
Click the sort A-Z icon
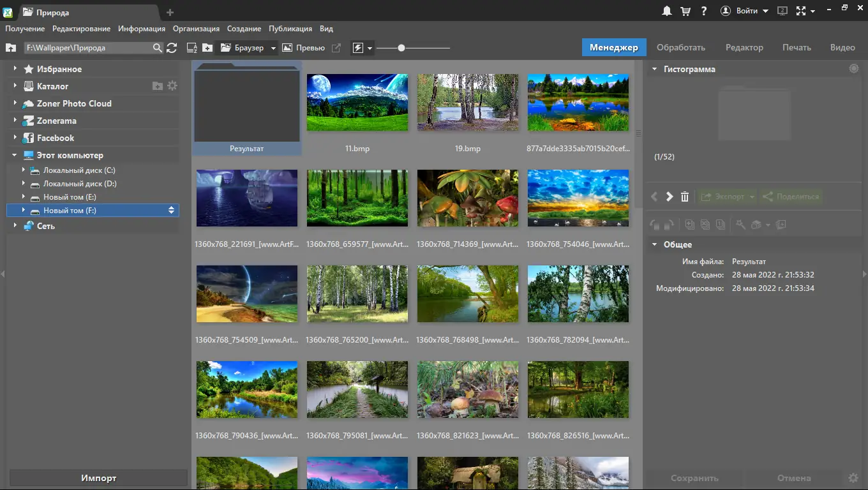click(191, 48)
